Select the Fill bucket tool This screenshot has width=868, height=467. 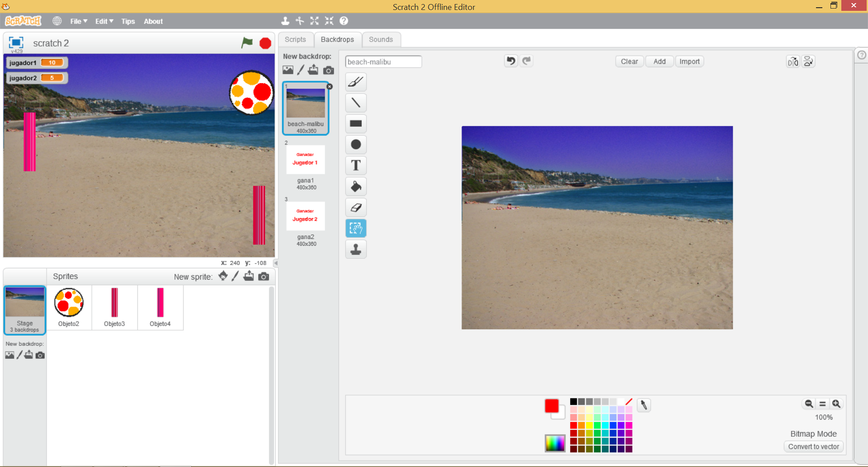click(x=356, y=187)
